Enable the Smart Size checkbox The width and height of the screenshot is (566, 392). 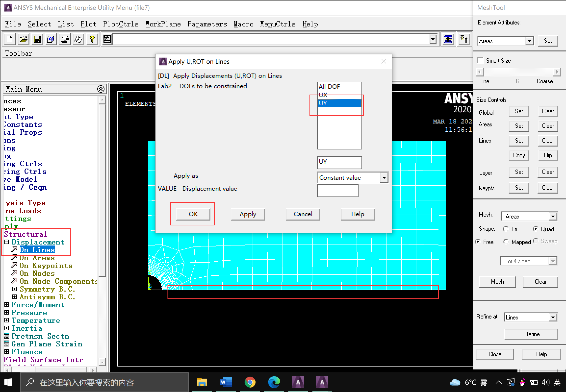tap(480, 61)
